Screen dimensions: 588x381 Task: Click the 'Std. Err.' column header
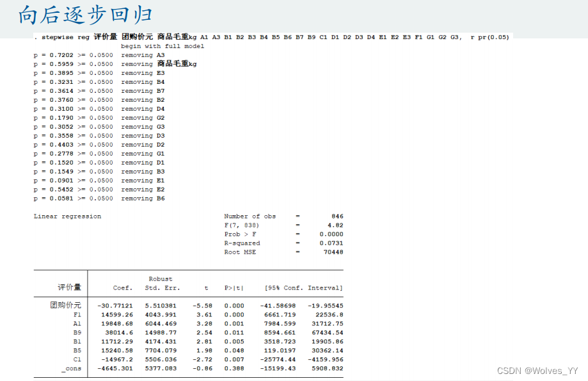(163, 288)
